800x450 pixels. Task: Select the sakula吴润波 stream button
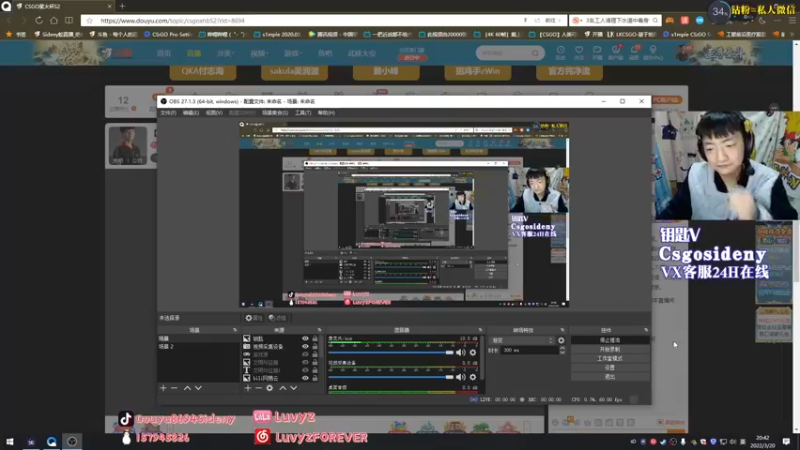pyautogui.click(x=294, y=71)
